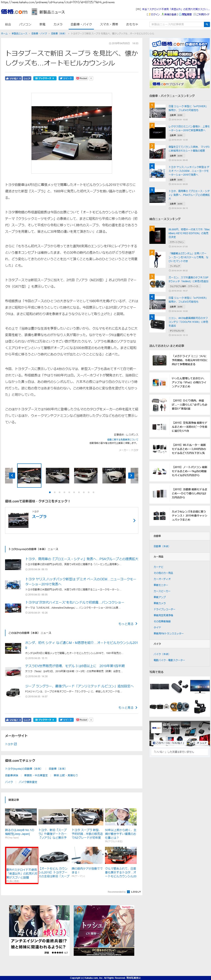The width and height of the screenshot is (211, 980).
Task: Open ご利用ガイド in the header
Action: (202, 15)
